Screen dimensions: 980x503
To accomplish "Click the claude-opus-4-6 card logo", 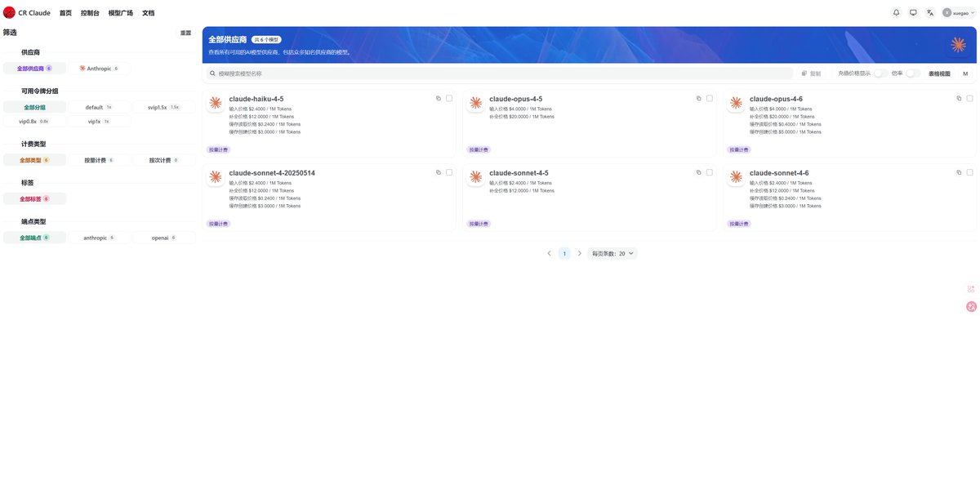I will (x=736, y=103).
